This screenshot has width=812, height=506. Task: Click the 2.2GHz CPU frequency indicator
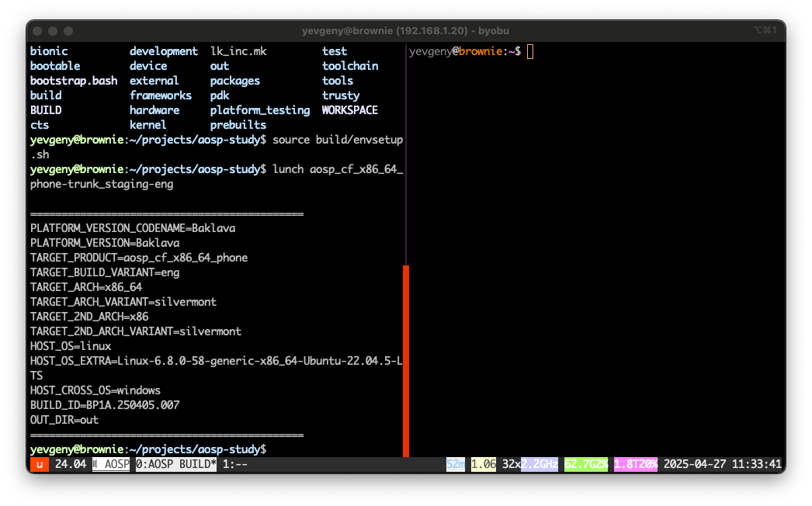[539, 464]
